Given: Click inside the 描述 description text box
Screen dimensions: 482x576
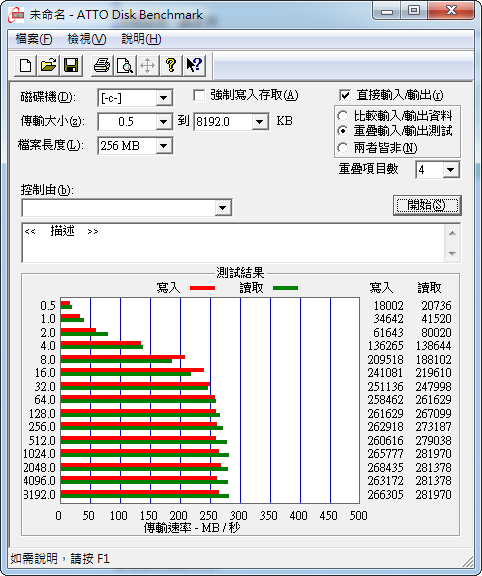Looking at the screenshot, I should coord(234,242).
